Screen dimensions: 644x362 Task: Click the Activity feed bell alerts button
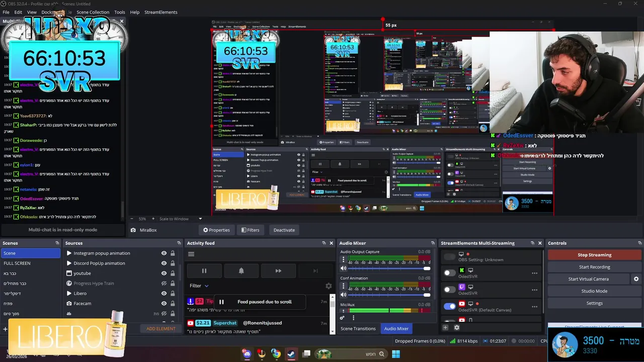241,271
